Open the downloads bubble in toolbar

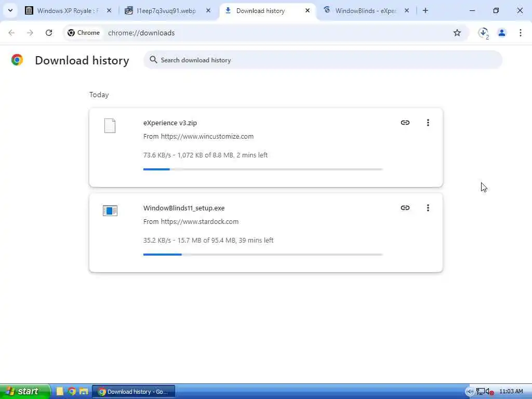[x=484, y=33]
